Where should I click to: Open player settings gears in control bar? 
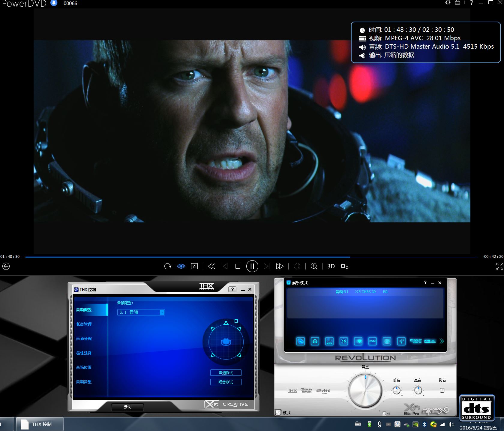pyautogui.click(x=344, y=266)
